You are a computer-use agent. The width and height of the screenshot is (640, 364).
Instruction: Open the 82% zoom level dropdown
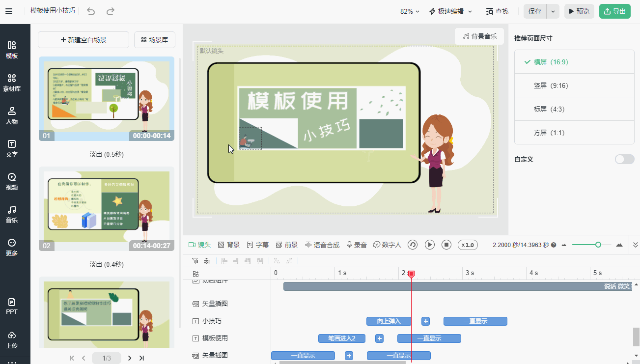coord(410,11)
